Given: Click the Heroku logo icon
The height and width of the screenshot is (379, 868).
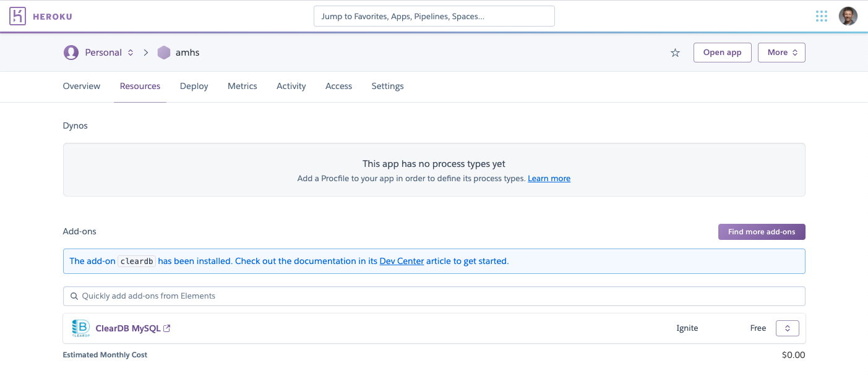Looking at the screenshot, I should pyautogui.click(x=18, y=16).
